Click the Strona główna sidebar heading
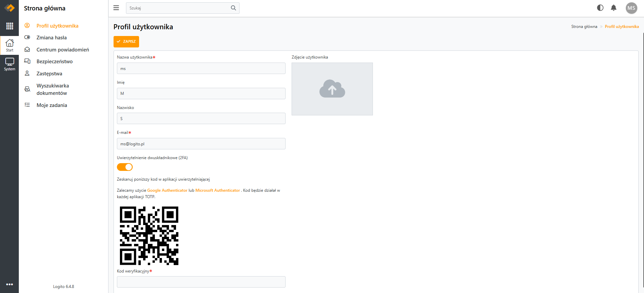 pos(45,8)
